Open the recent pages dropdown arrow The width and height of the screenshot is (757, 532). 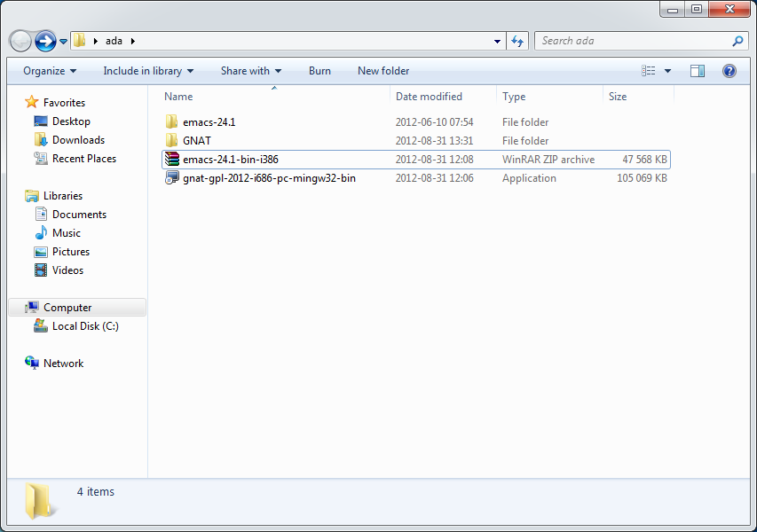click(x=63, y=42)
